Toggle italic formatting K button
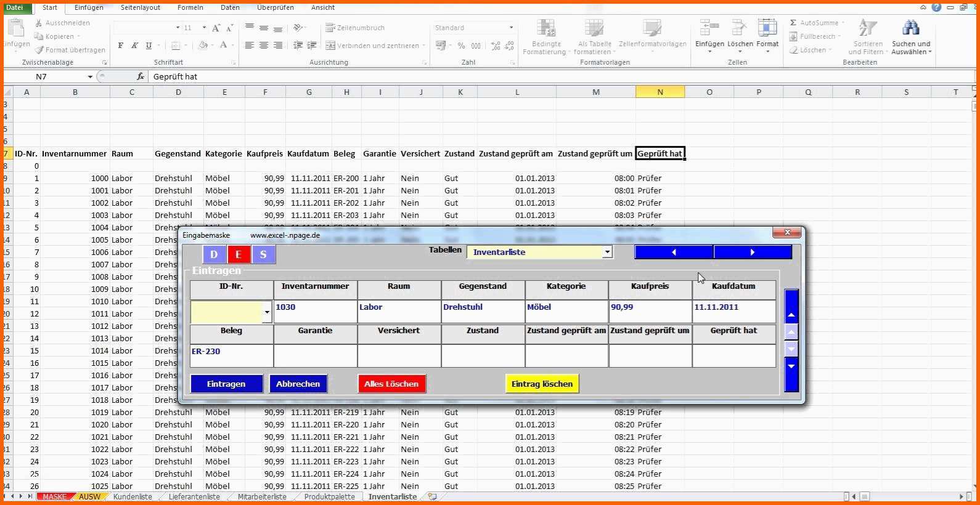This screenshot has width=980, height=505. point(134,46)
